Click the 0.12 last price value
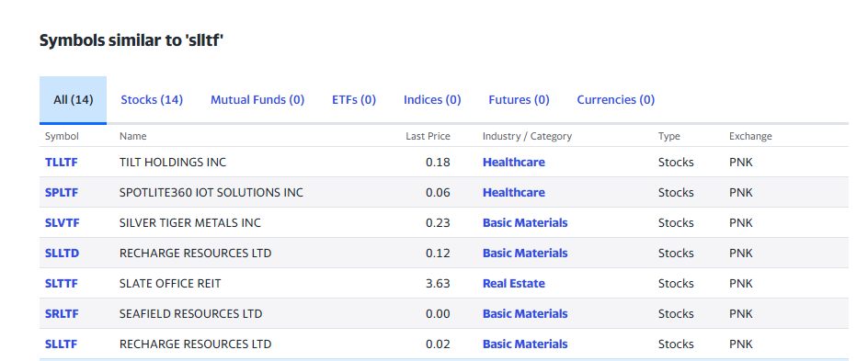The image size is (868, 361). pyautogui.click(x=438, y=254)
